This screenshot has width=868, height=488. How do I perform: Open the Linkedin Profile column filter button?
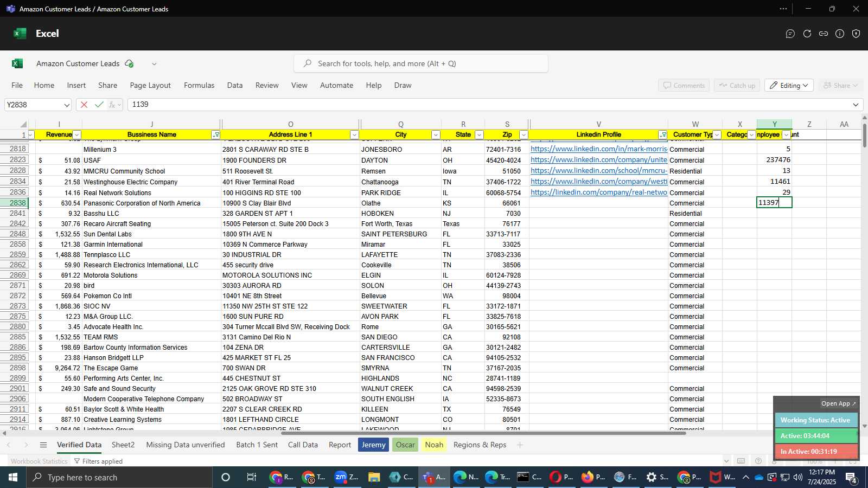point(662,135)
